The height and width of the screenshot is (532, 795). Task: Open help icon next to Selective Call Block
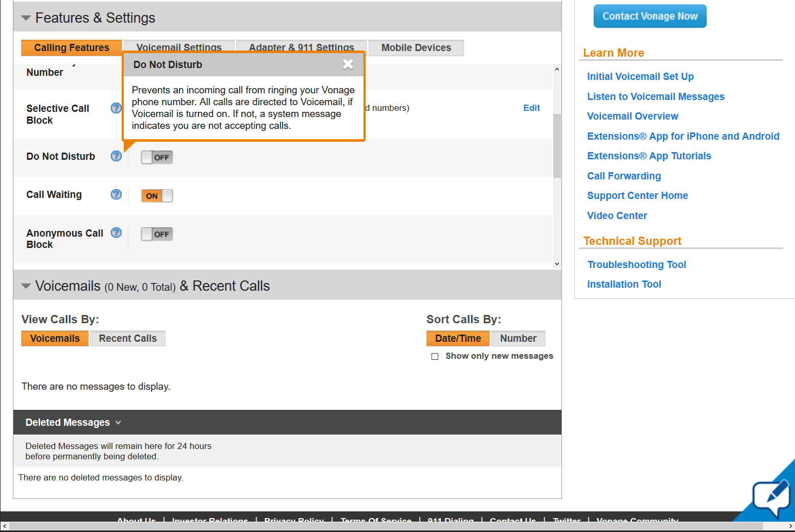116,108
